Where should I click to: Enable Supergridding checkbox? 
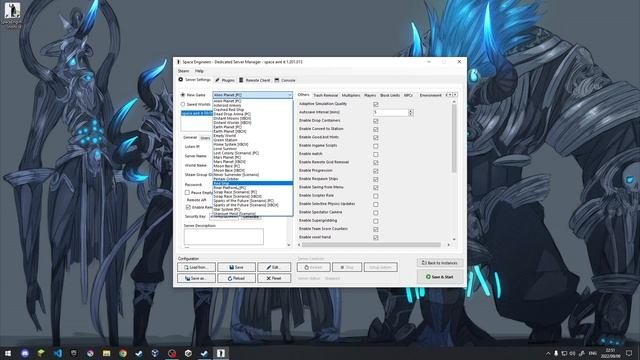[376, 221]
